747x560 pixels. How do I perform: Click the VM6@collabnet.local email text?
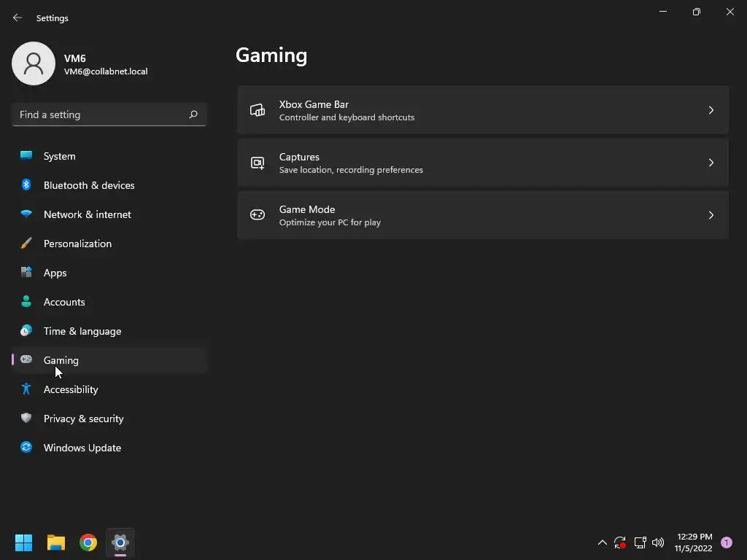pos(106,71)
